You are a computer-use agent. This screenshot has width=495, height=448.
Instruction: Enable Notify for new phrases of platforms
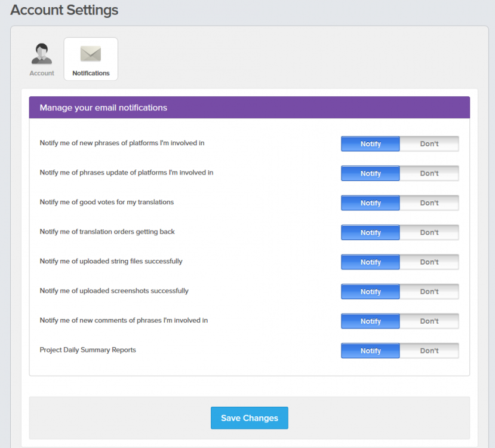tap(370, 144)
